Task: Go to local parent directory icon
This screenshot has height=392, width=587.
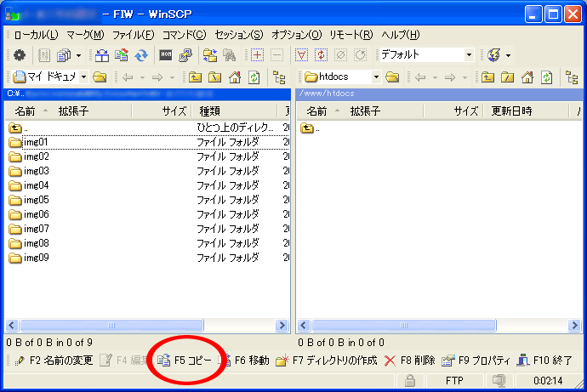Action: point(195,77)
